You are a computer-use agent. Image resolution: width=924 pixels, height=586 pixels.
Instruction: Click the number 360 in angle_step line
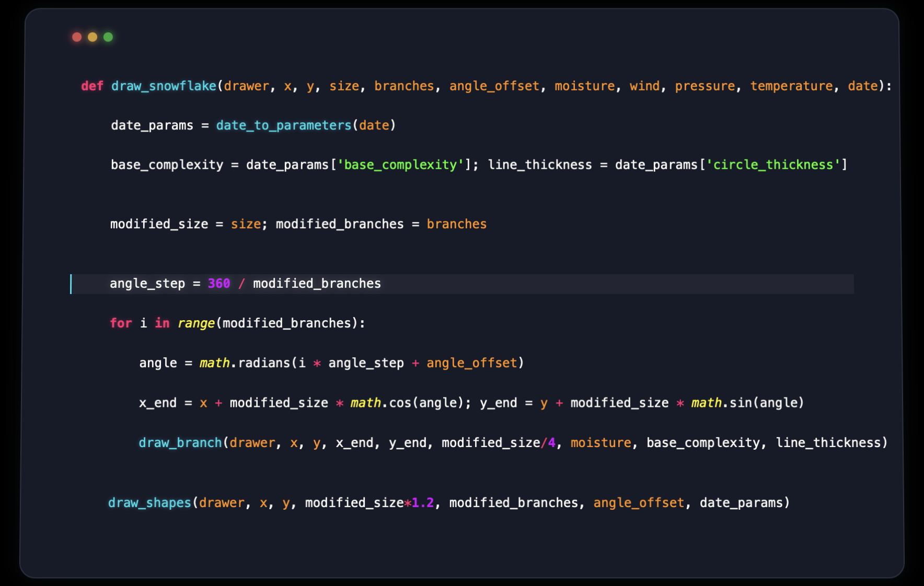pyautogui.click(x=219, y=284)
